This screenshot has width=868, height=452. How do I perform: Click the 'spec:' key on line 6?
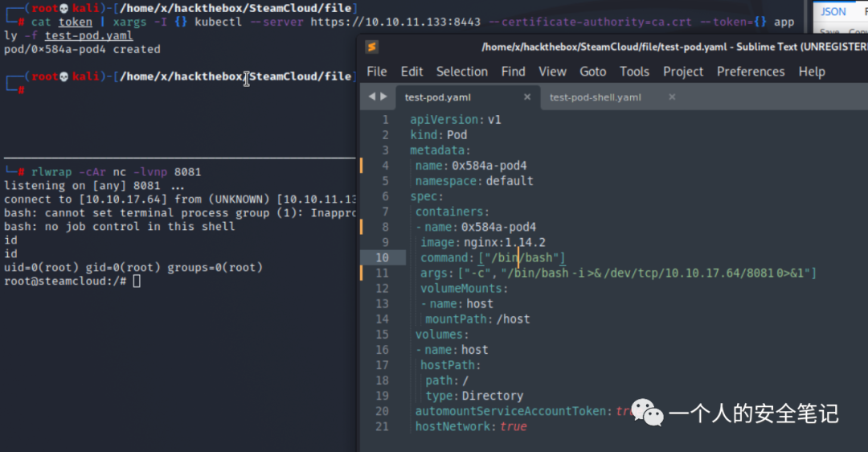click(x=427, y=196)
